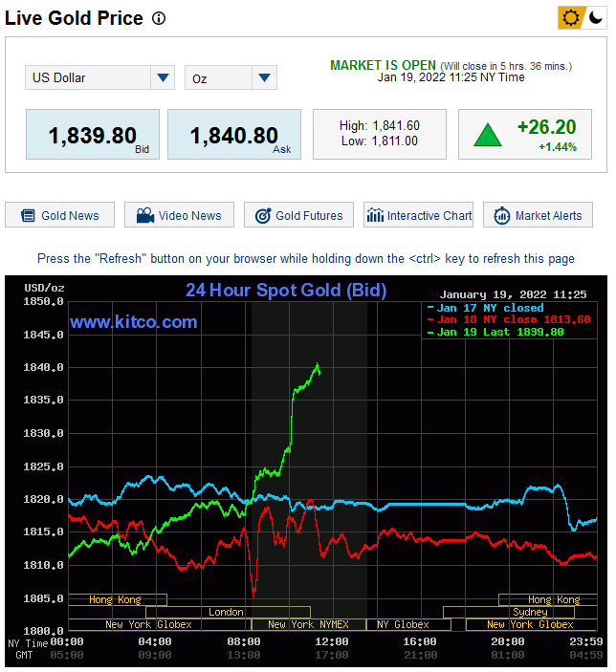Viewport: 616px width, 672px height.
Task: Click the www.kitco.com link on chart
Action: 134,322
